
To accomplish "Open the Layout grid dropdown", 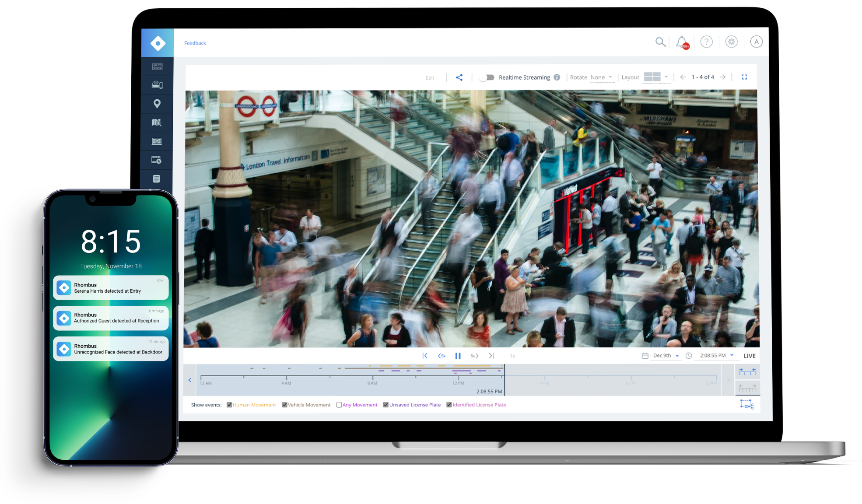I will coord(655,77).
